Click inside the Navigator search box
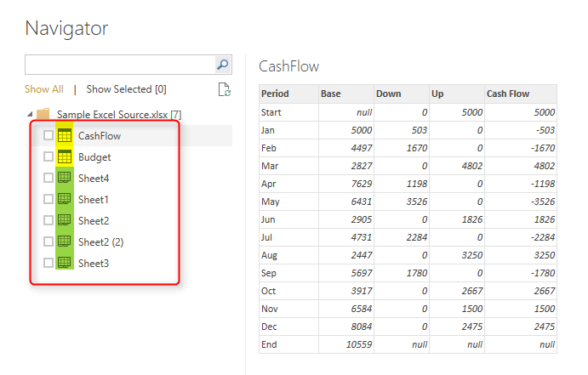 pyautogui.click(x=120, y=65)
